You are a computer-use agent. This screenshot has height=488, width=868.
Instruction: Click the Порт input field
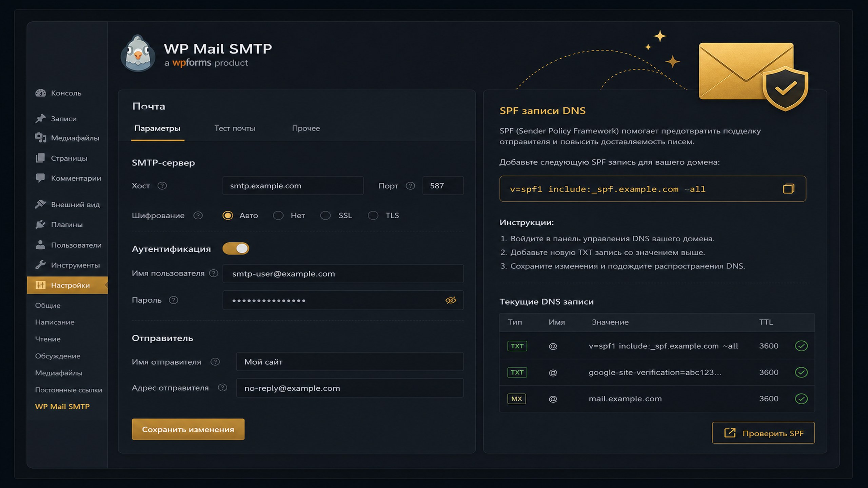click(x=443, y=186)
